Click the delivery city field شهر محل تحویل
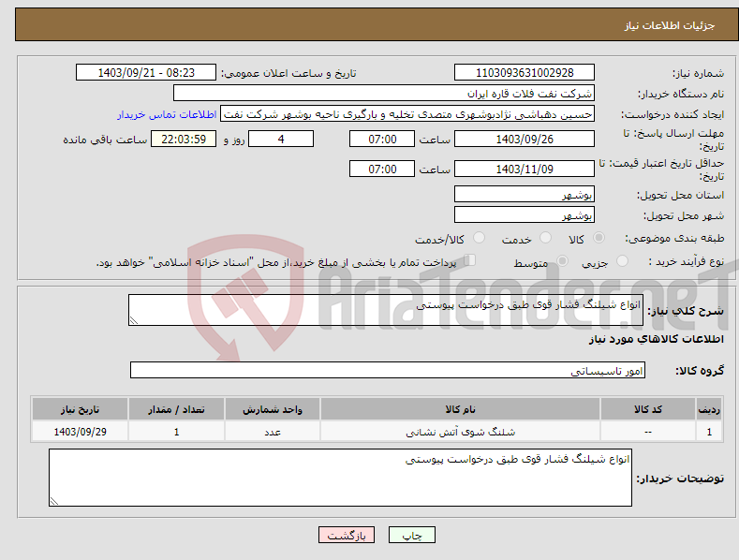Image resolution: width=739 pixels, height=560 pixels. pos(525,215)
